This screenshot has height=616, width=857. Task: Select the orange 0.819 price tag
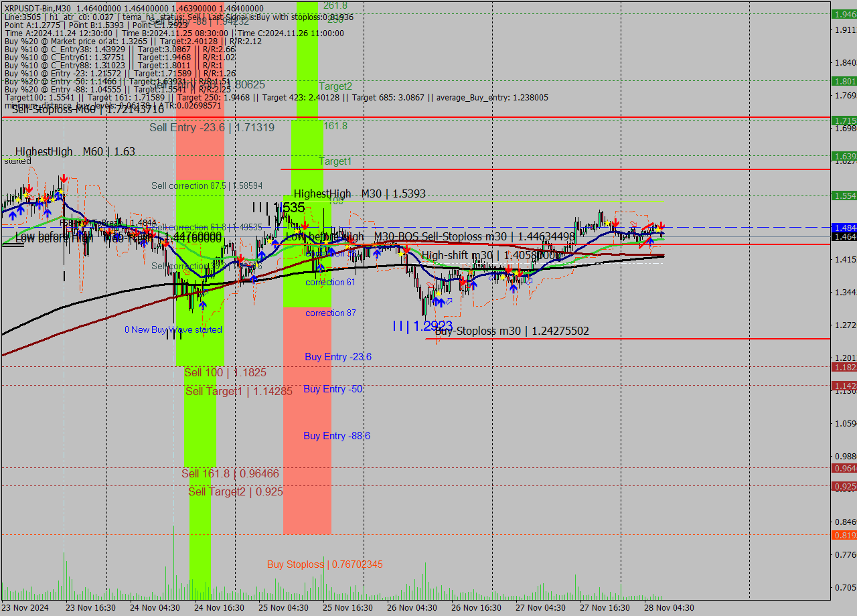pyautogui.click(x=844, y=535)
